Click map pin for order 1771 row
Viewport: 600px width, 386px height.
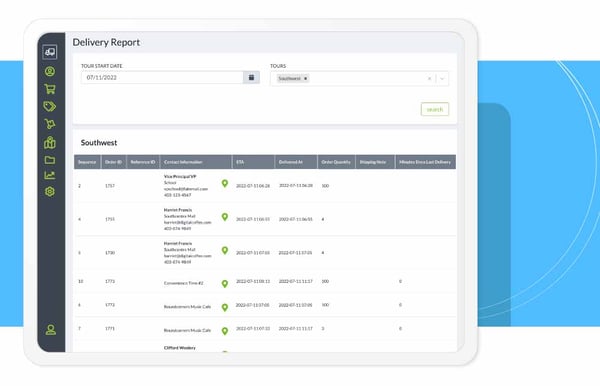click(x=225, y=331)
